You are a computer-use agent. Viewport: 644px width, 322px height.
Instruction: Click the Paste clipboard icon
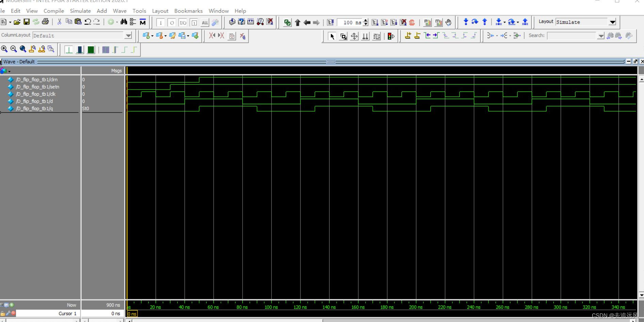pos(78,22)
